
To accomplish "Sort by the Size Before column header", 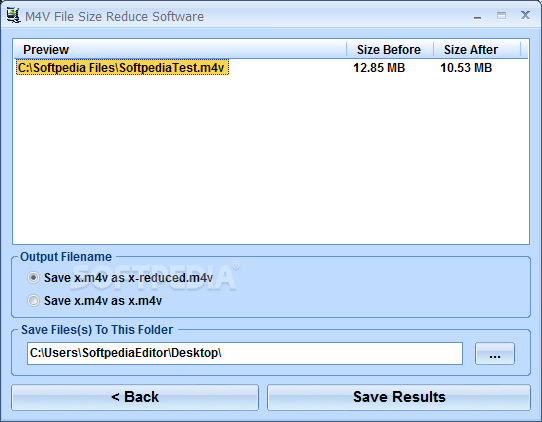I will click(x=390, y=50).
